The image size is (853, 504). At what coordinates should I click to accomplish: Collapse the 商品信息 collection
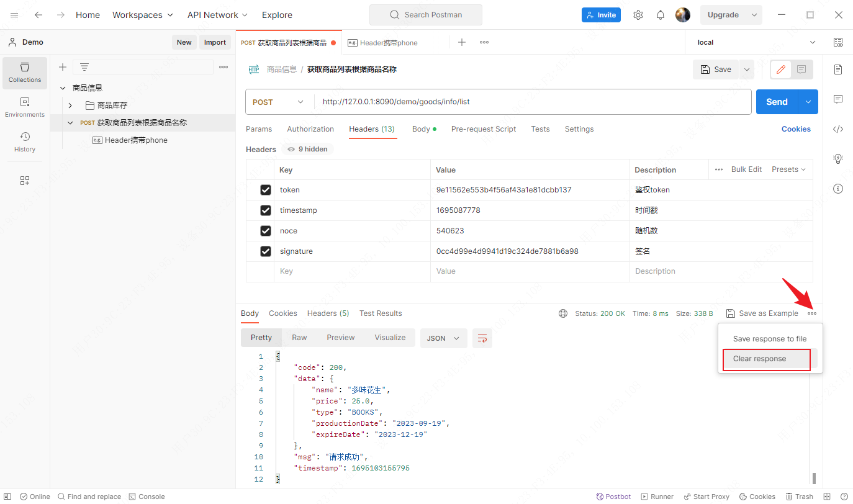(x=63, y=88)
